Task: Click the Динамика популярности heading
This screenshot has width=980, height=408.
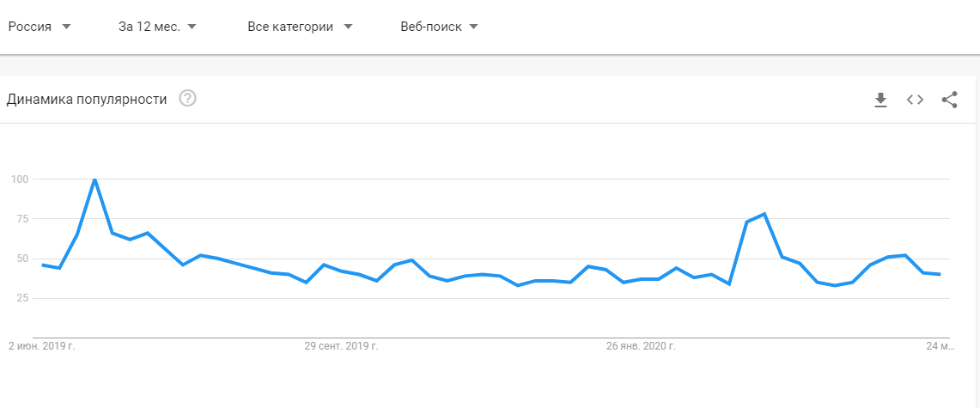Action: (x=87, y=100)
